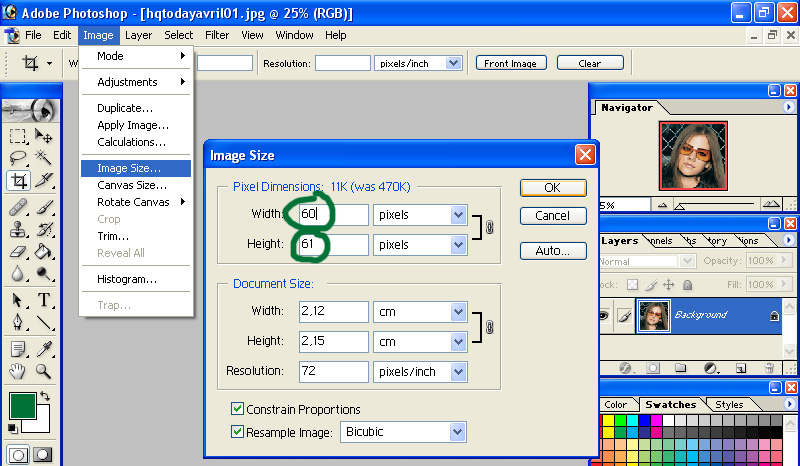
Task: Uncheck Constrain Proportions checkbox
Action: [237, 409]
